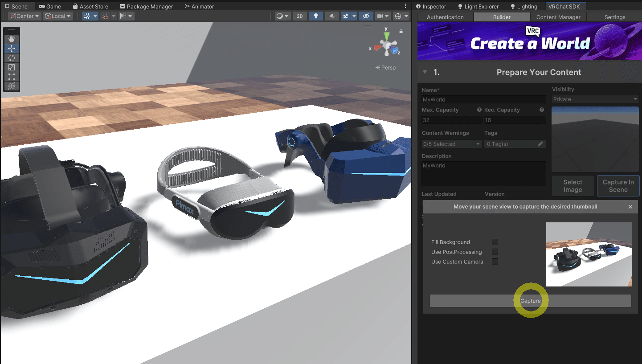Click the Capture button

[530, 301]
